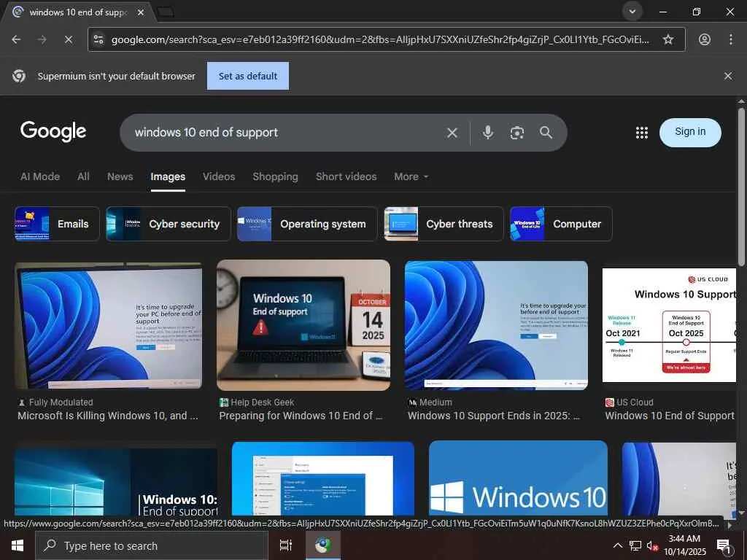Screen dimensions: 747x560
Task: Open the notification center icon
Action: (x=724, y=546)
